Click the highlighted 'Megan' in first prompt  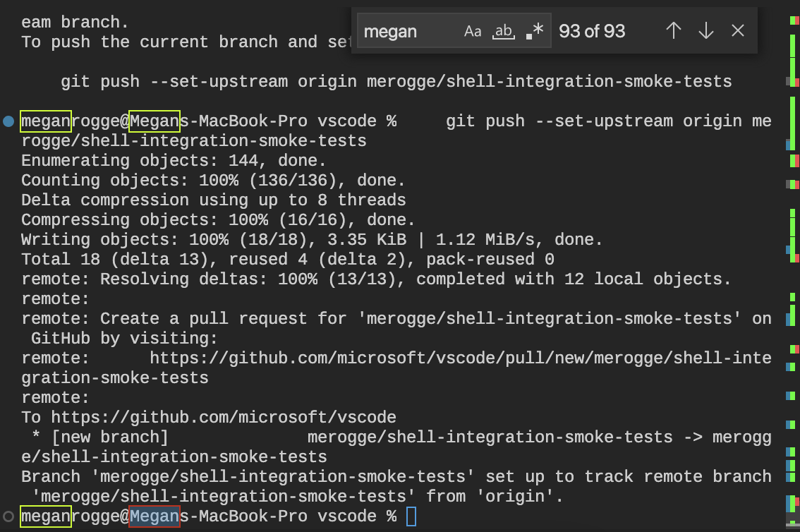tap(154, 121)
